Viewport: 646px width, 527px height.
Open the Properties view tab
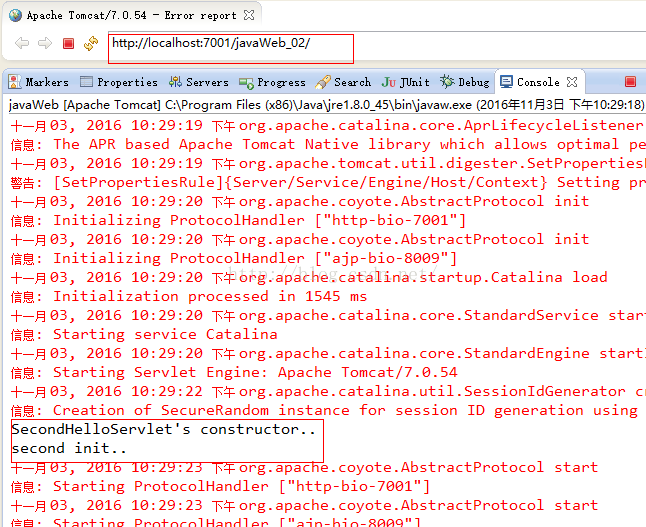point(119,82)
